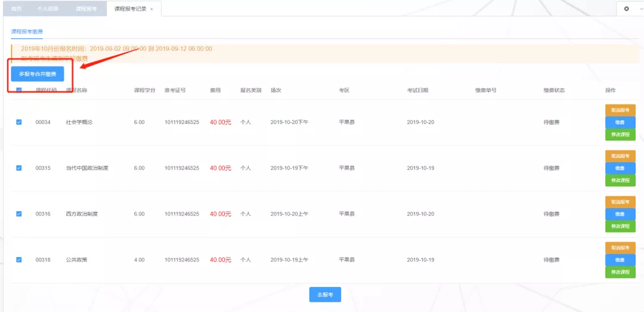Click 取消报考 for 社会学概论
This screenshot has width=644, height=312.
(620, 110)
